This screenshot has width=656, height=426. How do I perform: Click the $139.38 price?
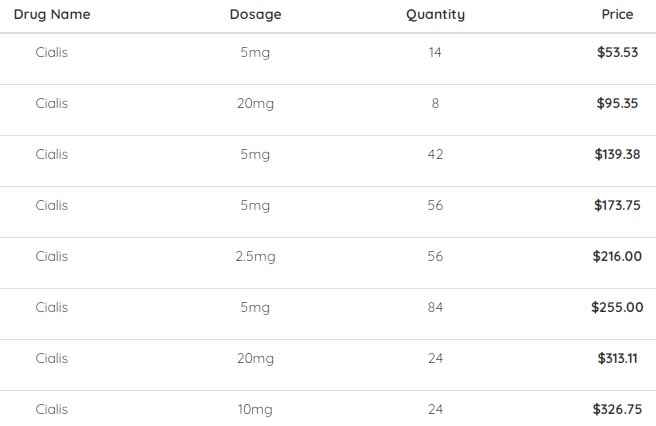point(617,154)
